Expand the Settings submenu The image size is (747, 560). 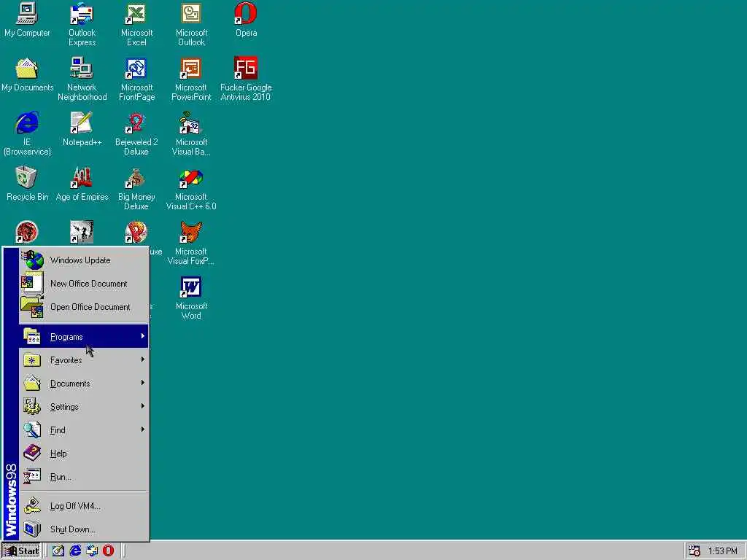pyautogui.click(x=84, y=407)
